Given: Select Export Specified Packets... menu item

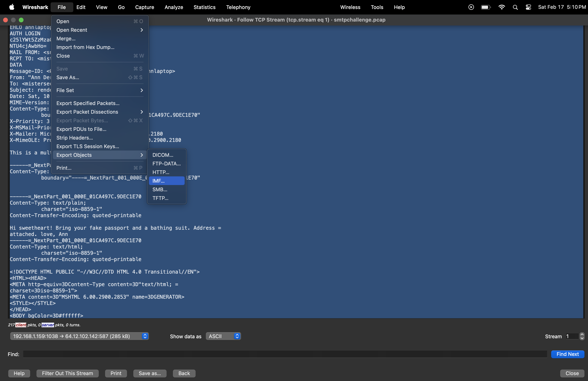Looking at the screenshot, I should [x=88, y=103].
